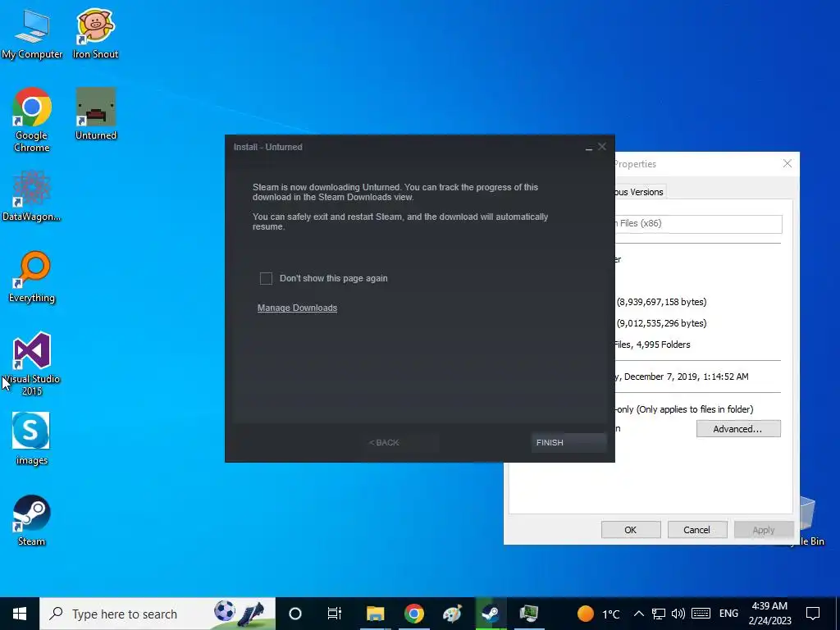Click the 9,012,535,296 bytes size value

click(x=662, y=323)
